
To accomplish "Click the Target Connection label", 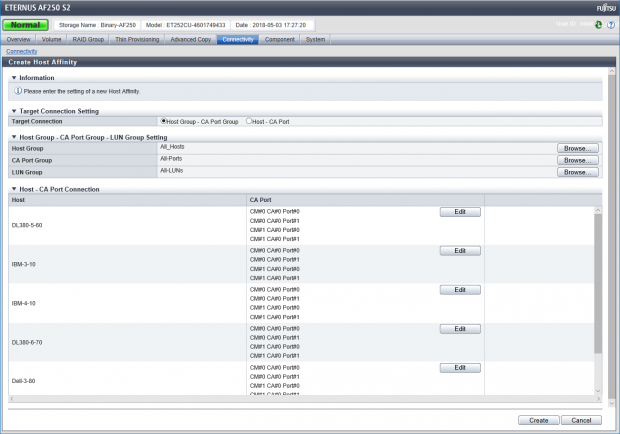I will (x=37, y=121).
